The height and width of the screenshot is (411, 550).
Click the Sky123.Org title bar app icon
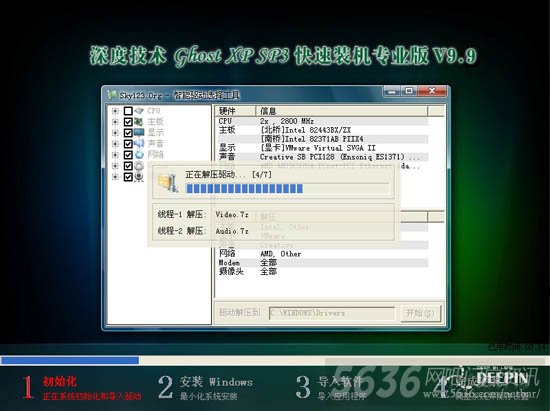(x=112, y=95)
